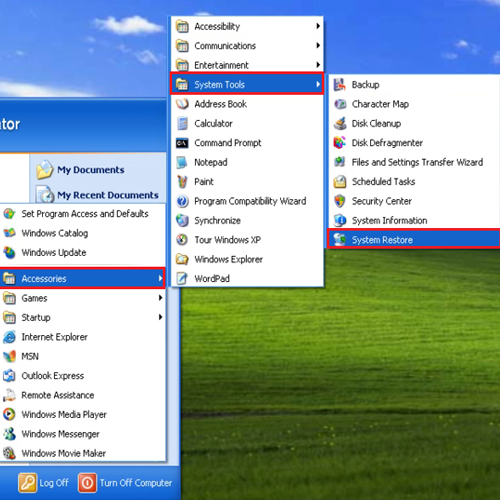Open the Notepad menu entry

tap(247, 162)
